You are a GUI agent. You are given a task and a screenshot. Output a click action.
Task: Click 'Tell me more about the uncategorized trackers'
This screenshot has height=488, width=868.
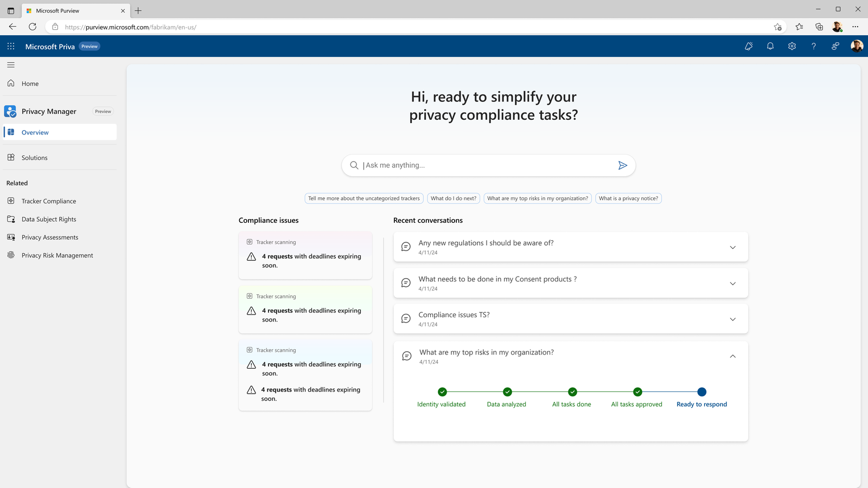(364, 198)
